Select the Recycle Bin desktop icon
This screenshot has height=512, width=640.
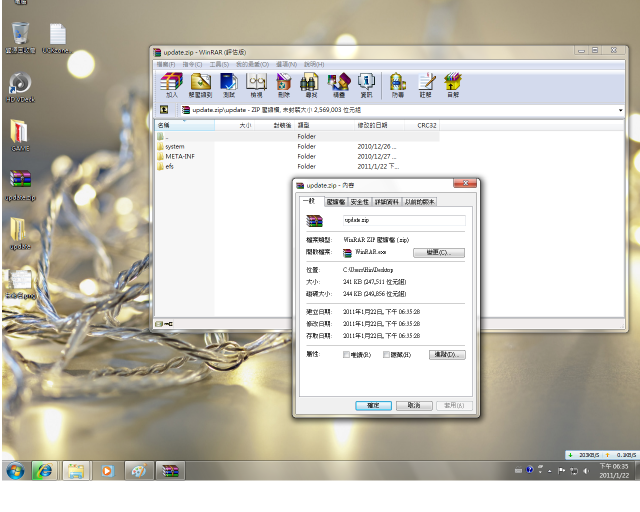20,38
